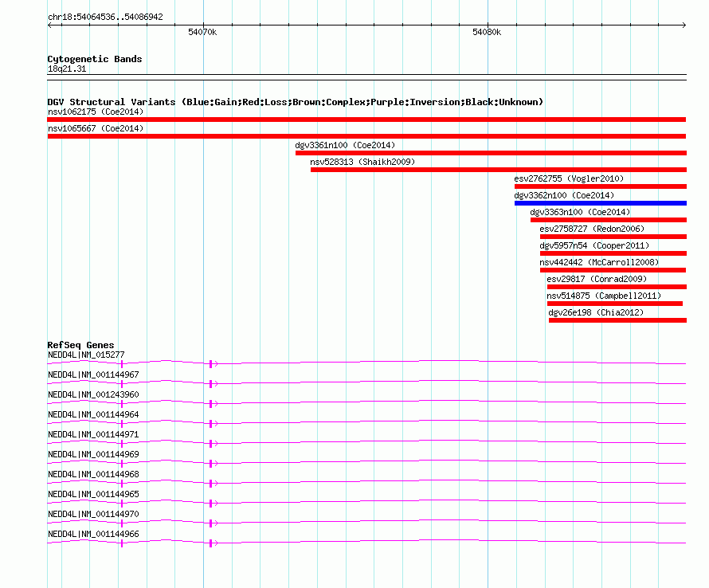The height and width of the screenshot is (588, 709).
Task: Click the dgv3363n100 (Coe2014) red bar
Action: [x=609, y=220]
